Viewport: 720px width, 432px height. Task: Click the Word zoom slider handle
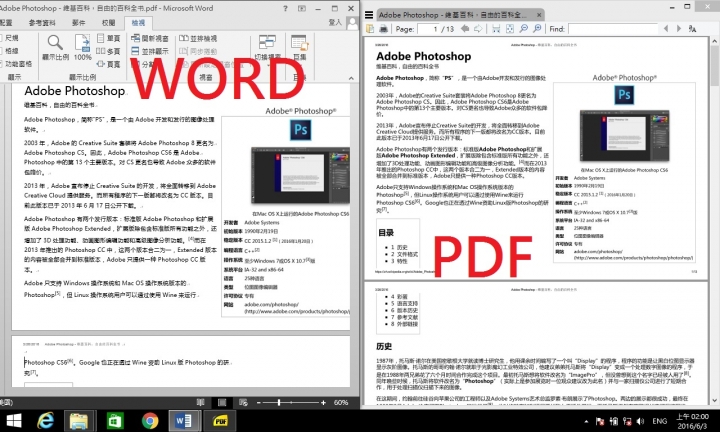pos(278,402)
